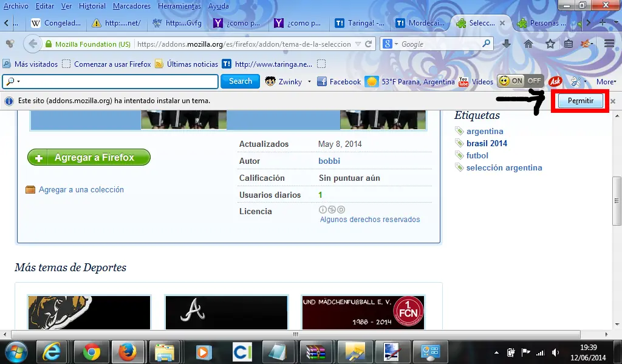Click the address bar URL field
Screen dimensions: 622x364
tap(244, 44)
